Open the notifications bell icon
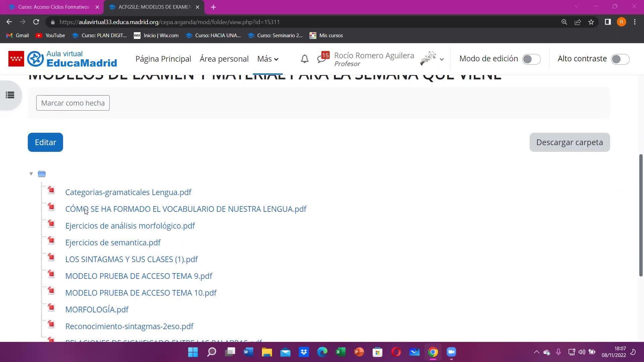This screenshot has height=362, width=644. tap(304, 59)
